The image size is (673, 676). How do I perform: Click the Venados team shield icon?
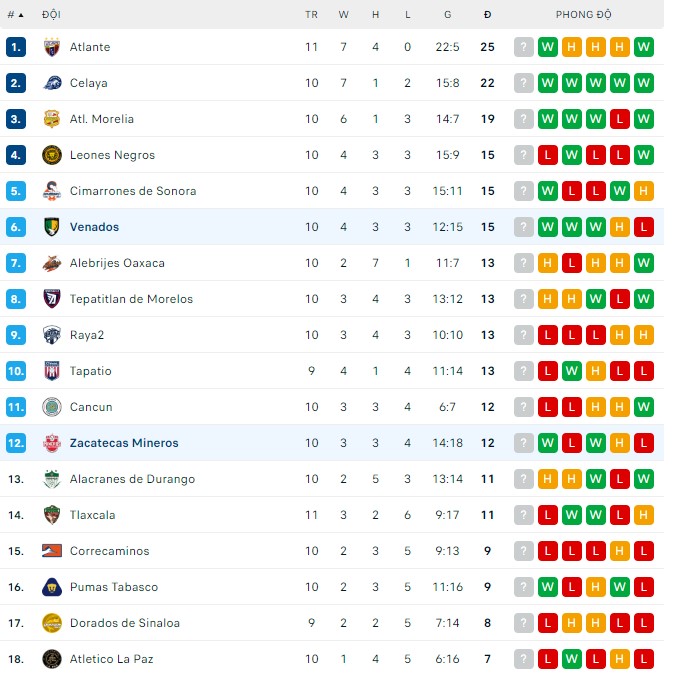point(52,227)
